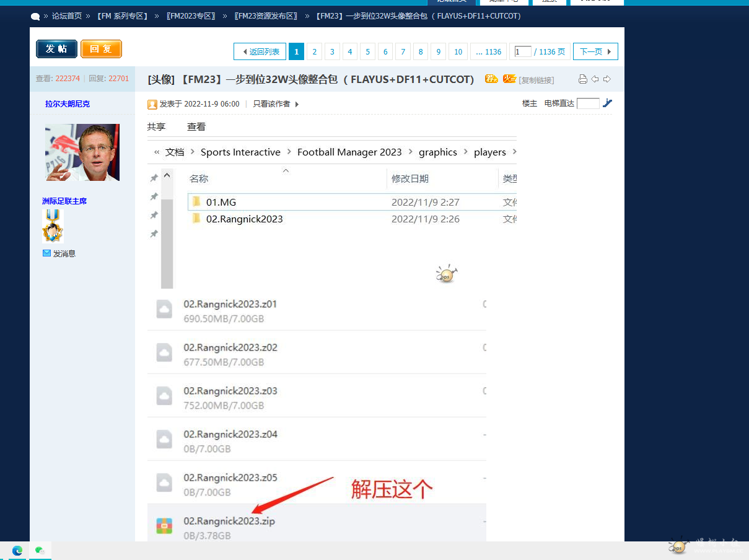The width and height of the screenshot is (749, 560).
Task: Click the envelope icon beside 发消息
Action: (46, 253)
